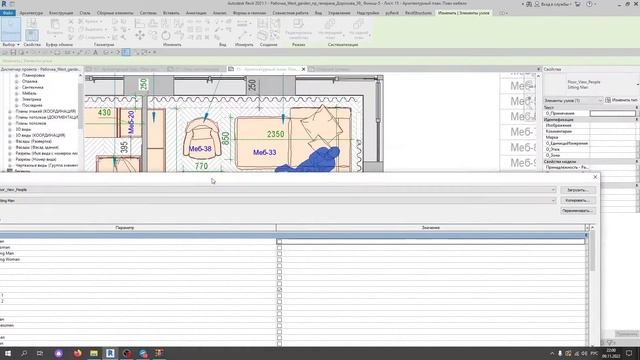
Task: Expand the Электрика tree node
Action: coord(17,99)
